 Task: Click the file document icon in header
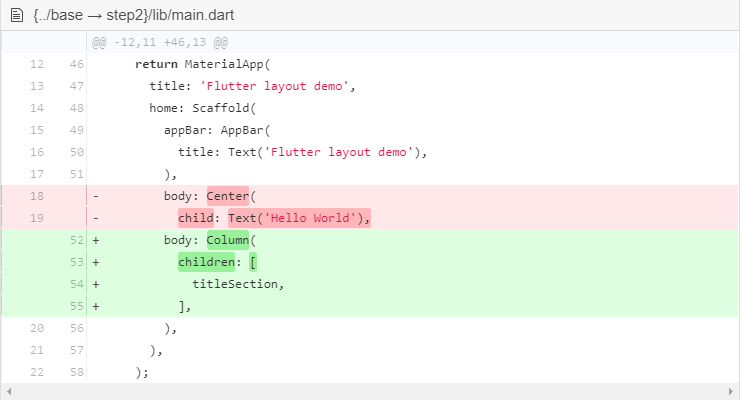17,15
